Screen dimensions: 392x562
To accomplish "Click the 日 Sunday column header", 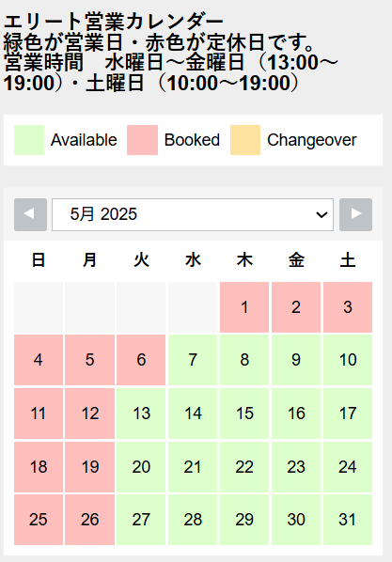I will [39, 259].
